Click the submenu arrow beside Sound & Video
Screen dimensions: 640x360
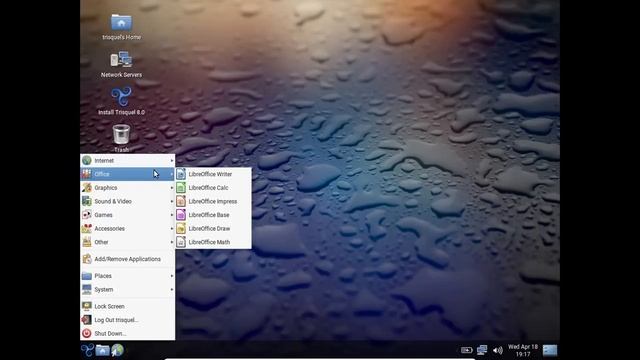coord(172,201)
